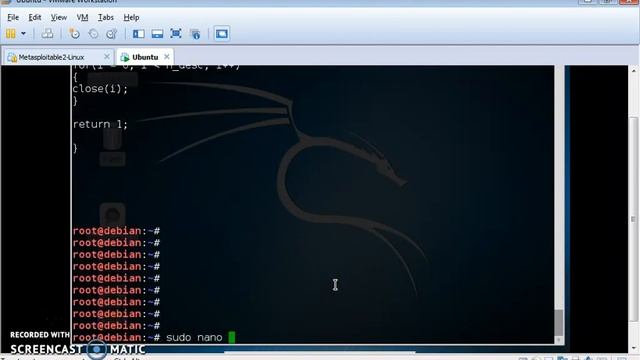Toggle the thumbnail bar view icon
This screenshot has height=360, width=640.
pyautogui.click(x=158, y=34)
